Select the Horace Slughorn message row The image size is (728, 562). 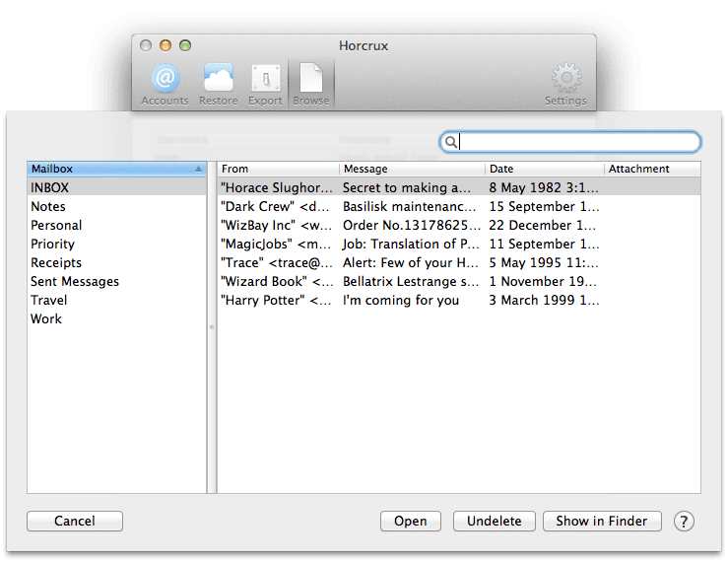[459, 187]
